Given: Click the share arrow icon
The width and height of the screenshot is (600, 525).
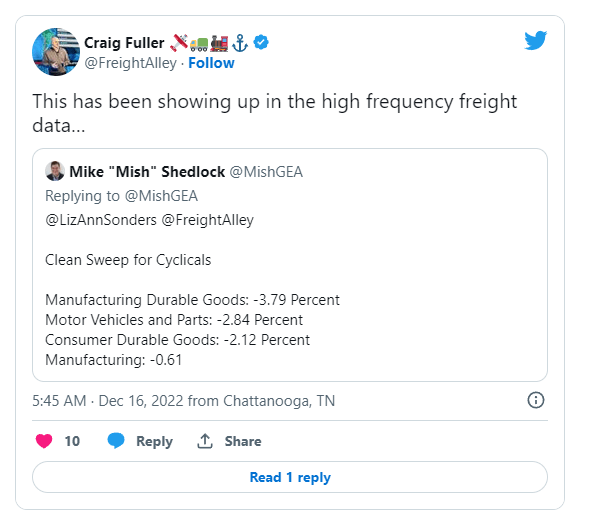Looking at the screenshot, I should pos(205,441).
